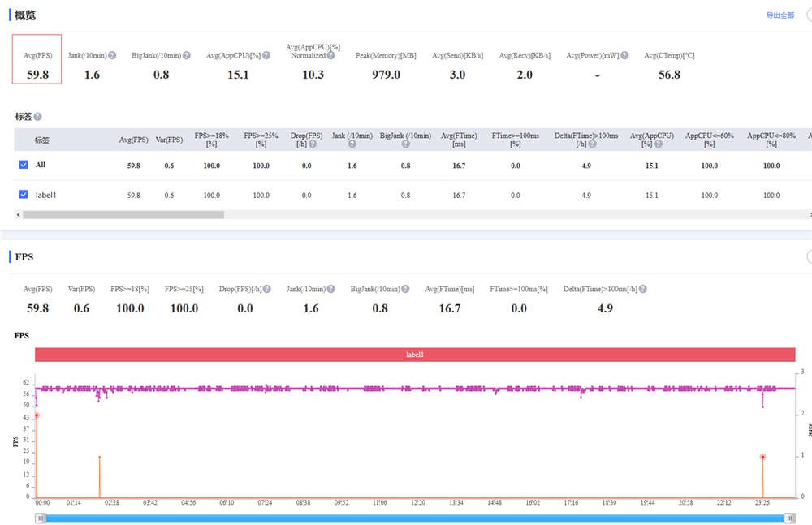Viewport: 812px width, 525px height.
Task: Click help icon beside Avg(Power)[mW]
Action: pyautogui.click(x=624, y=55)
